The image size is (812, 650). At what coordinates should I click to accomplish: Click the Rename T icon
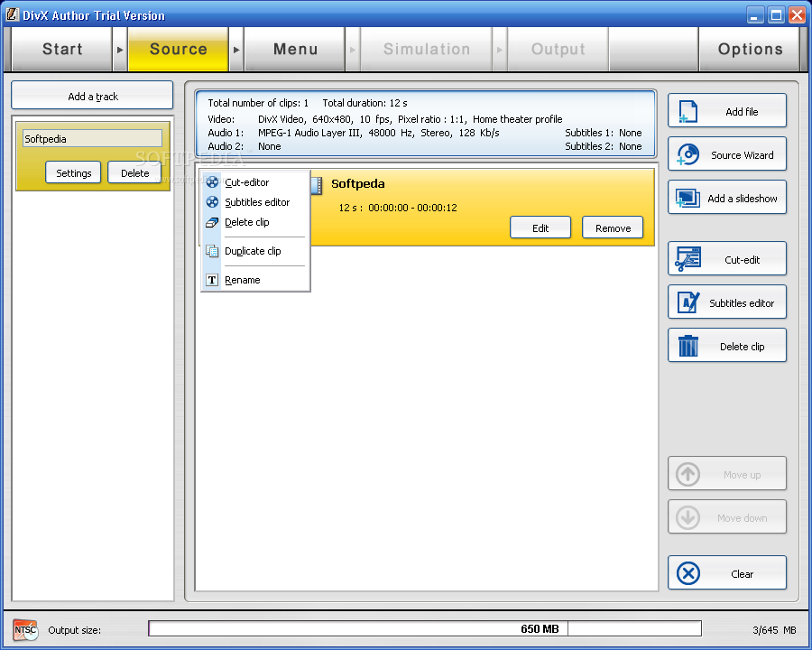coord(212,280)
